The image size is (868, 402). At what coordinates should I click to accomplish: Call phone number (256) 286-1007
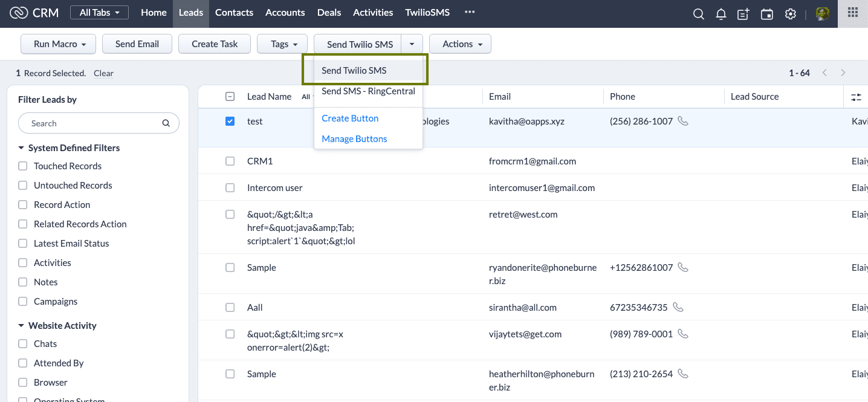tap(683, 121)
